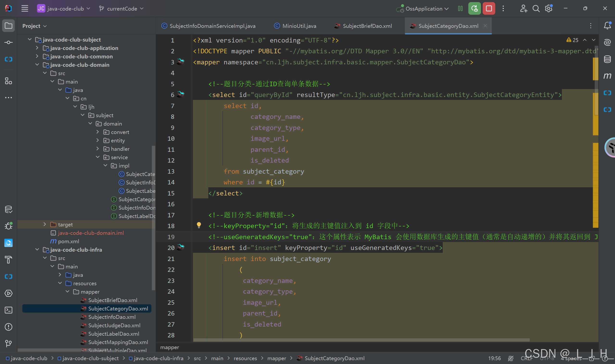Open the Notifications bell panel
Screen dimensions: 615x364
(607, 25)
